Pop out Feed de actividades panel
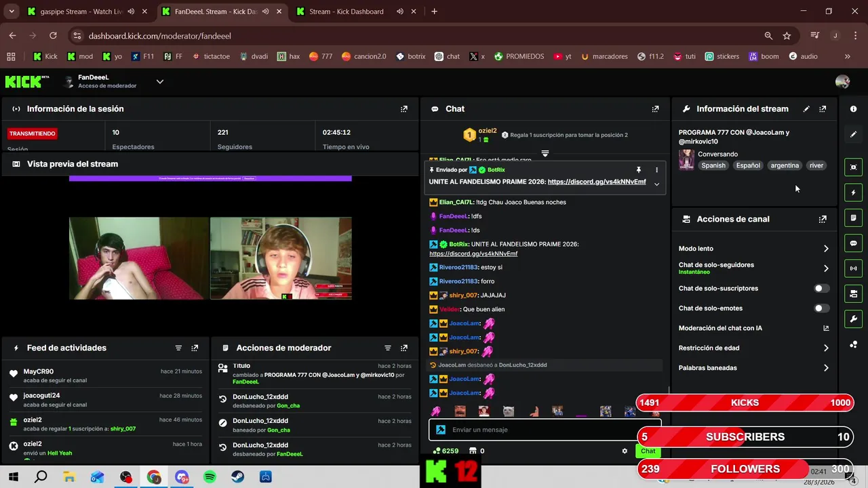The width and height of the screenshot is (868, 488). (195, 348)
